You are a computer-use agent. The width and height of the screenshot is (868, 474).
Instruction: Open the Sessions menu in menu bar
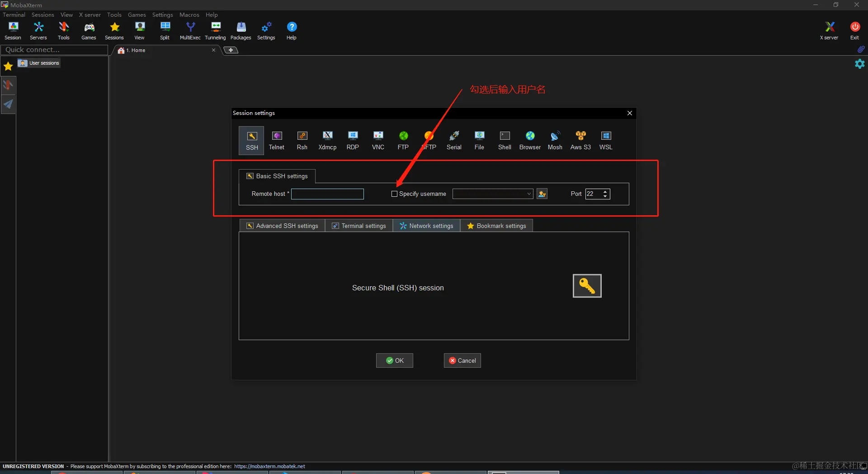tap(43, 15)
